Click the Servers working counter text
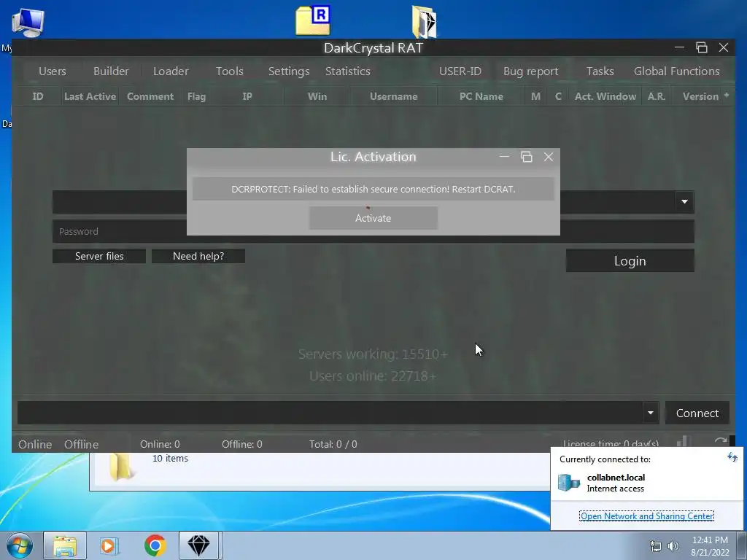This screenshot has width=747, height=560. click(x=373, y=354)
